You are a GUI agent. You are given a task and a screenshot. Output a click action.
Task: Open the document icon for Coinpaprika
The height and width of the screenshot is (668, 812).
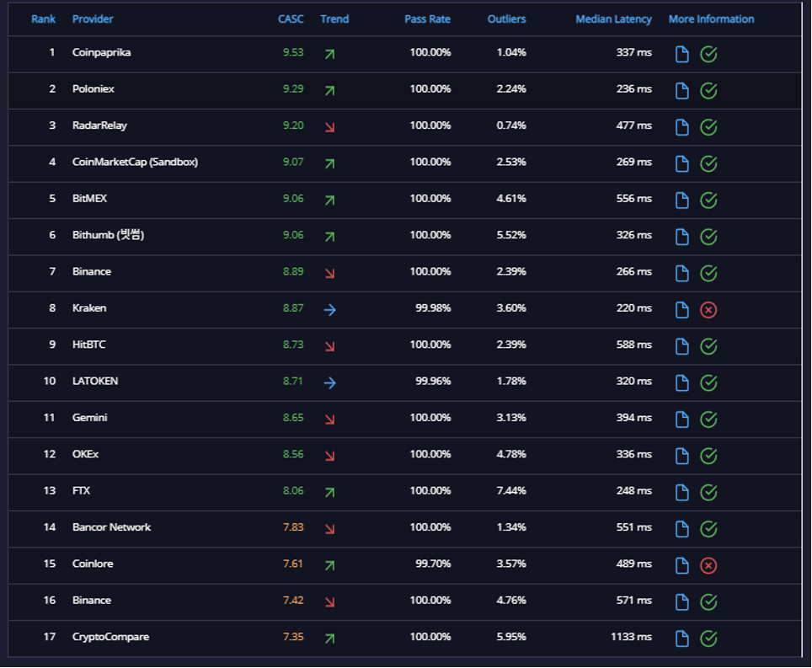click(682, 54)
